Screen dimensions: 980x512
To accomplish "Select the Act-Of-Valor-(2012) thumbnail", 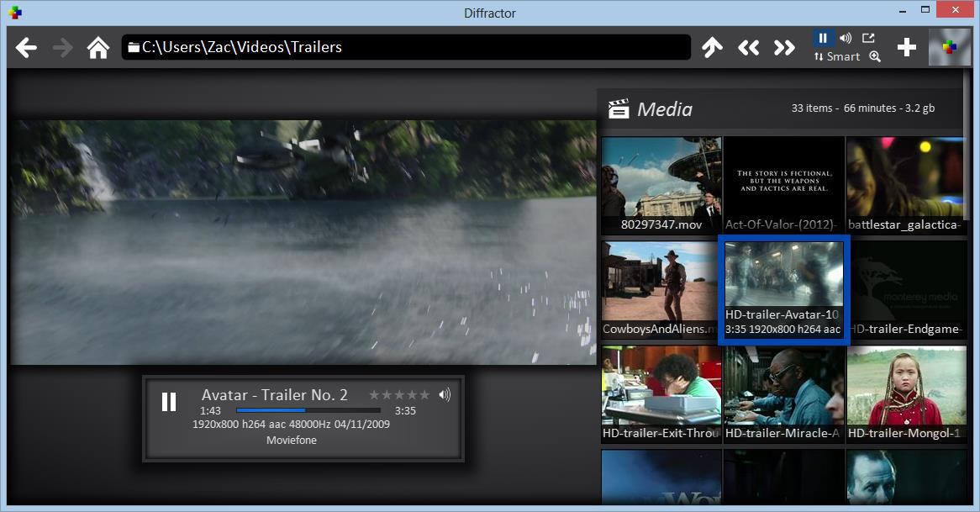I will (x=784, y=185).
